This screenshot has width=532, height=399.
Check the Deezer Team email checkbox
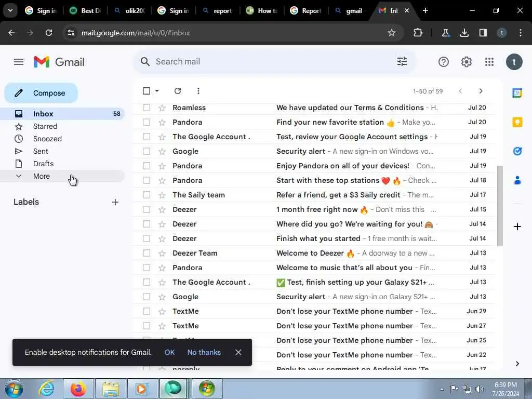click(x=147, y=253)
